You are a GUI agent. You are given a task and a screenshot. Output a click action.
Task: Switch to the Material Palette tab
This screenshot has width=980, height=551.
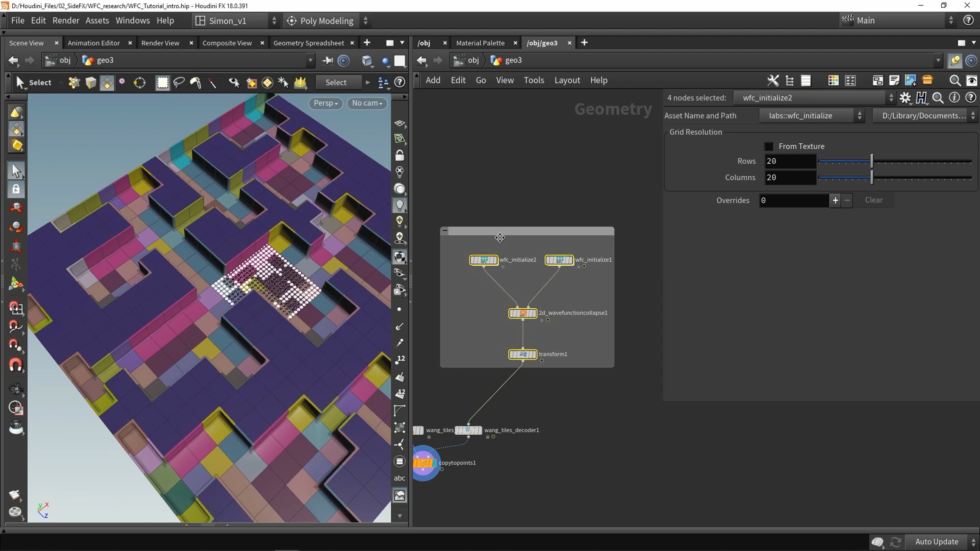pyautogui.click(x=480, y=43)
